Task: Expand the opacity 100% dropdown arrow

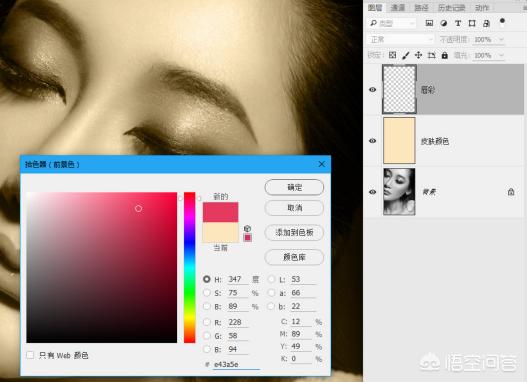Action: 501,40
